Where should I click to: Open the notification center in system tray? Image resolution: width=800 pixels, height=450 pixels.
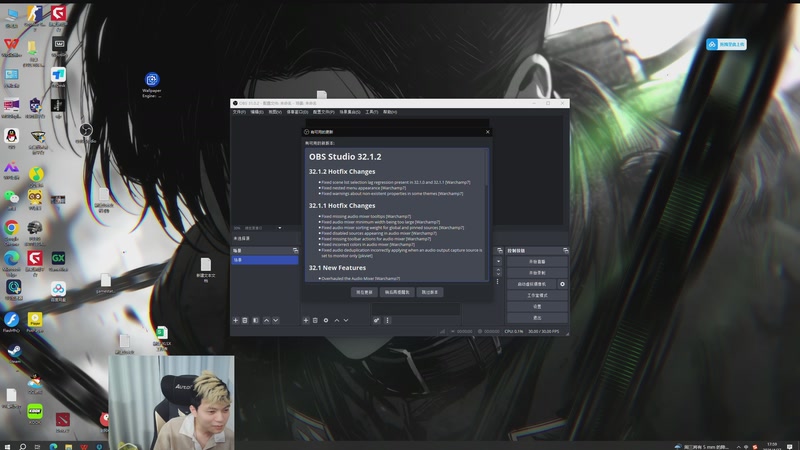pyautogui.click(x=790, y=446)
